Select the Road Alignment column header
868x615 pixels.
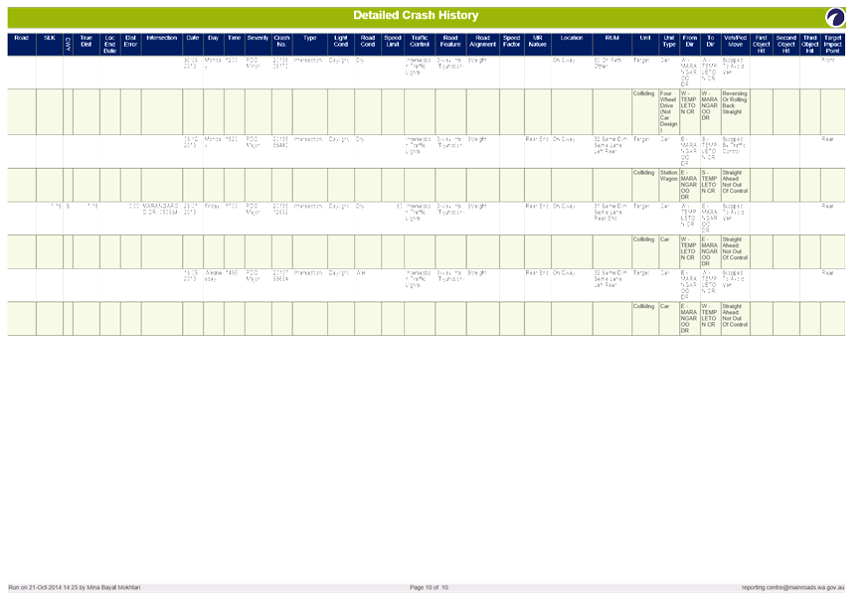coord(482,45)
